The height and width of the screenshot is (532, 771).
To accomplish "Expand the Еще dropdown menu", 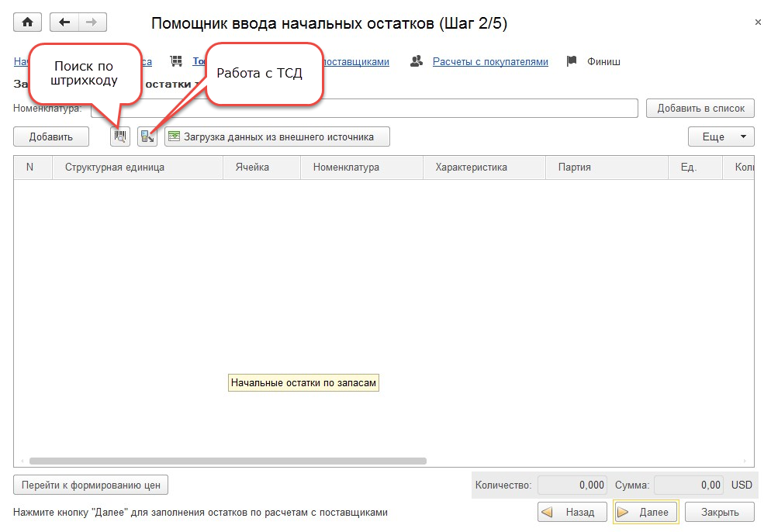I will [721, 136].
